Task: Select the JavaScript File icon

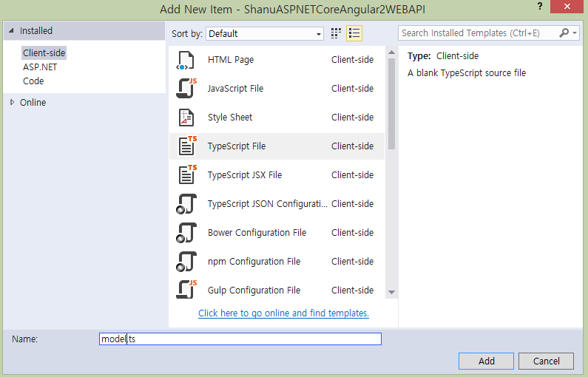Action: (x=186, y=89)
